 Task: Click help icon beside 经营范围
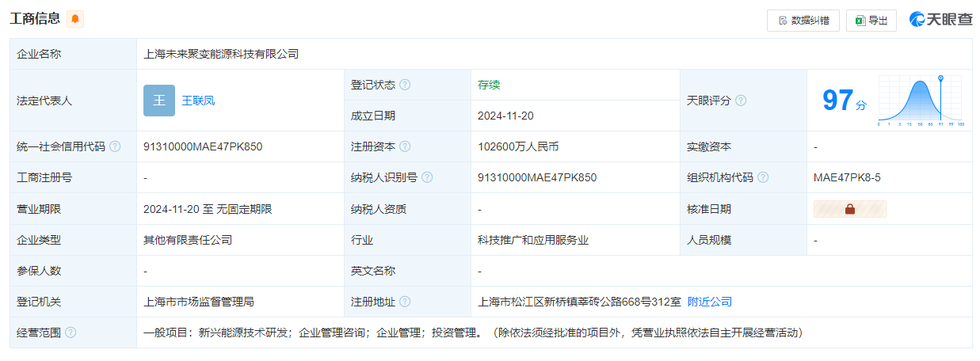(71, 332)
